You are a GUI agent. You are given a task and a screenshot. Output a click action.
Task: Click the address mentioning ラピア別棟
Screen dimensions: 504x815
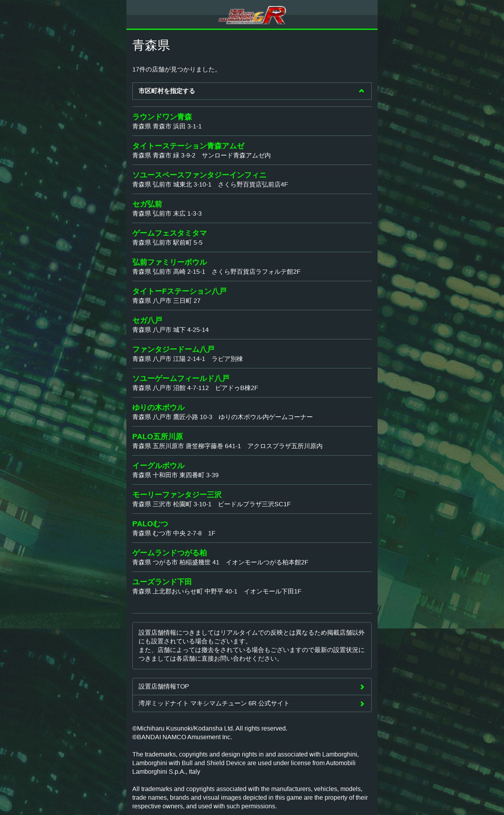pyautogui.click(x=188, y=359)
